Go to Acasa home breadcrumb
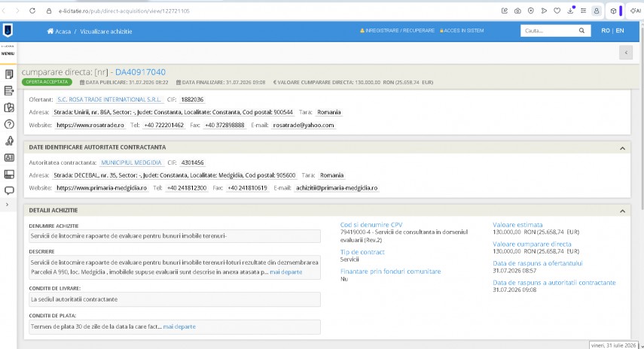 pos(59,31)
